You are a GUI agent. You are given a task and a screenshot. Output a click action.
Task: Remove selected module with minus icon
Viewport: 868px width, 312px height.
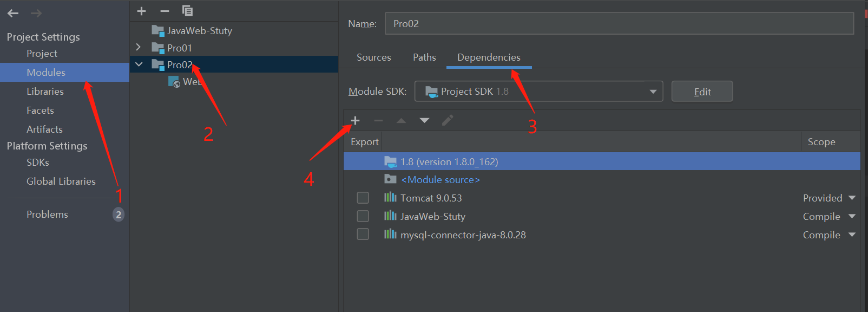pos(165,11)
